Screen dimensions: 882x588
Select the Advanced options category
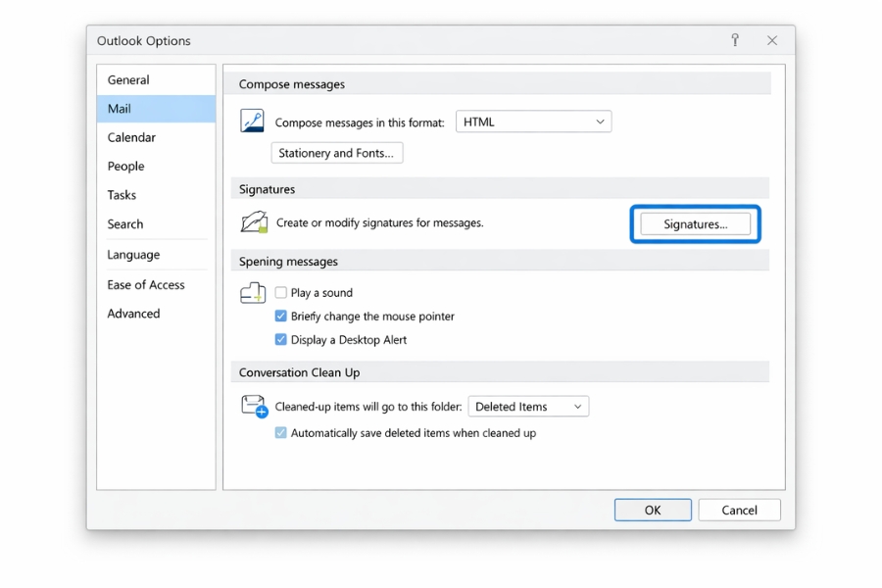coord(133,314)
